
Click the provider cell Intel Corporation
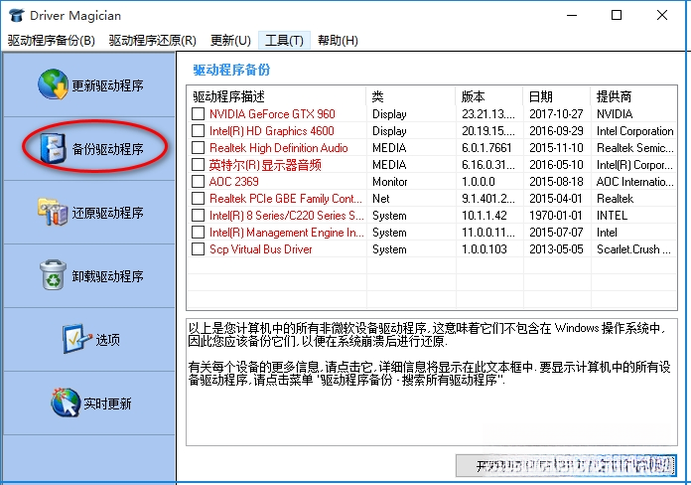(x=635, y=131)
